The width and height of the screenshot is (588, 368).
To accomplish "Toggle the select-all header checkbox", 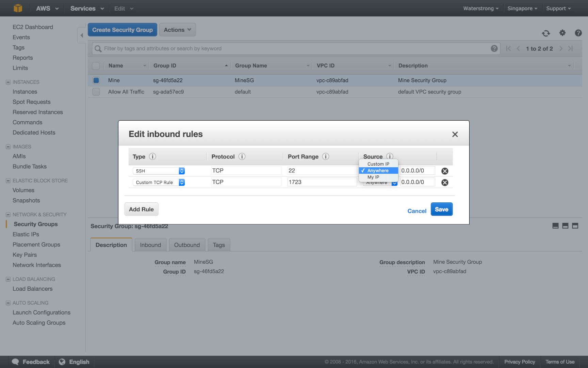I will (96, 66).
